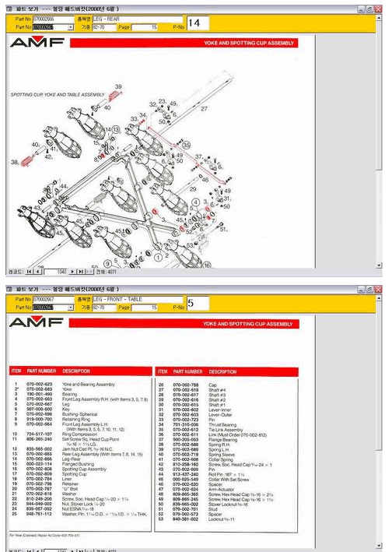This screenshot has height=552, width=392.
Task: Click item name field containing LEG - FRONT - TABLE
Action: point(138,299)
